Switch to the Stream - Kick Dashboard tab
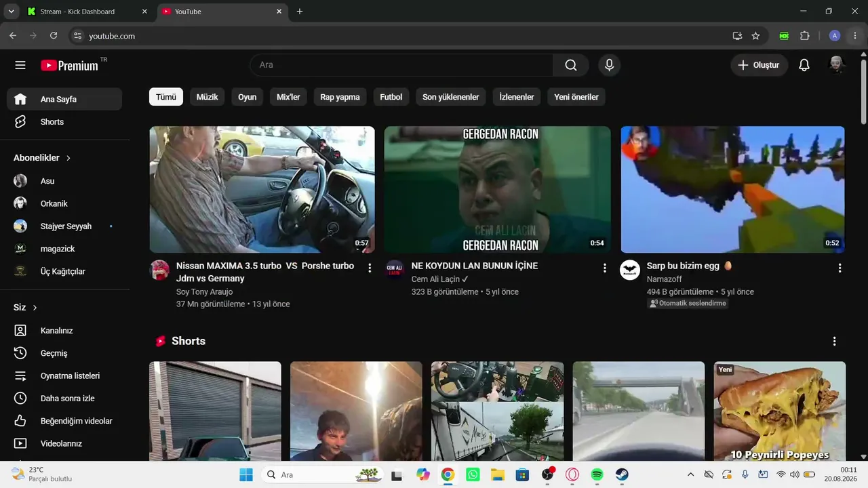The image size is (868, 488). (88, 12)
